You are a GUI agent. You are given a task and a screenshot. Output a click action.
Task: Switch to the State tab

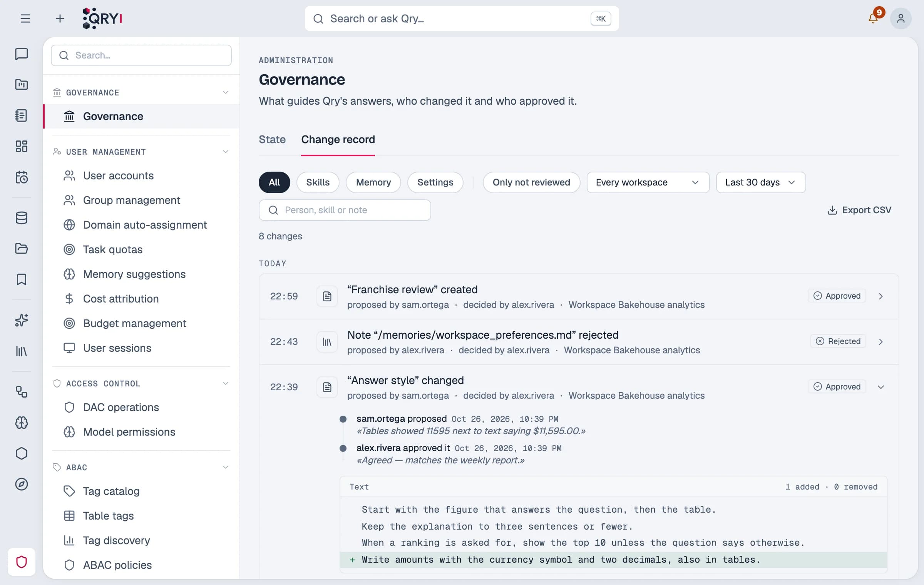(272, 139)
